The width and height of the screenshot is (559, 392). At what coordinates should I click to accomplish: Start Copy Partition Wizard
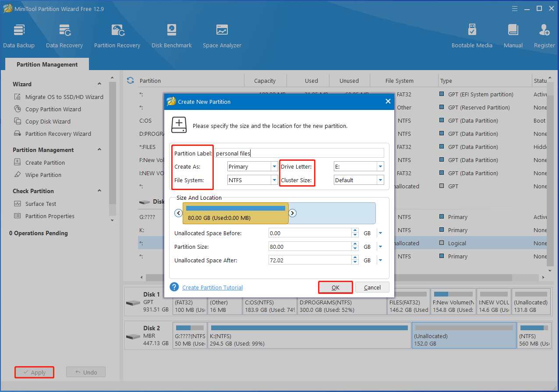(x=48, y=109)
